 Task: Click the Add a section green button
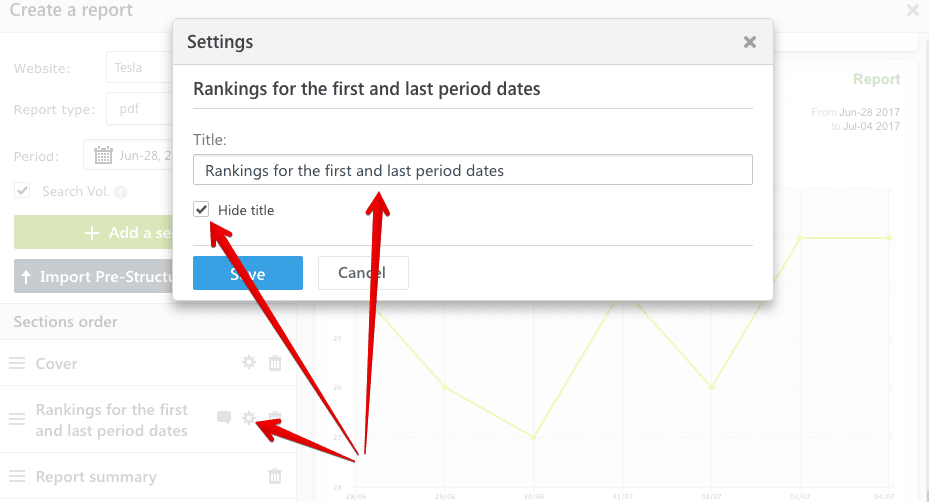click(94, 232)
